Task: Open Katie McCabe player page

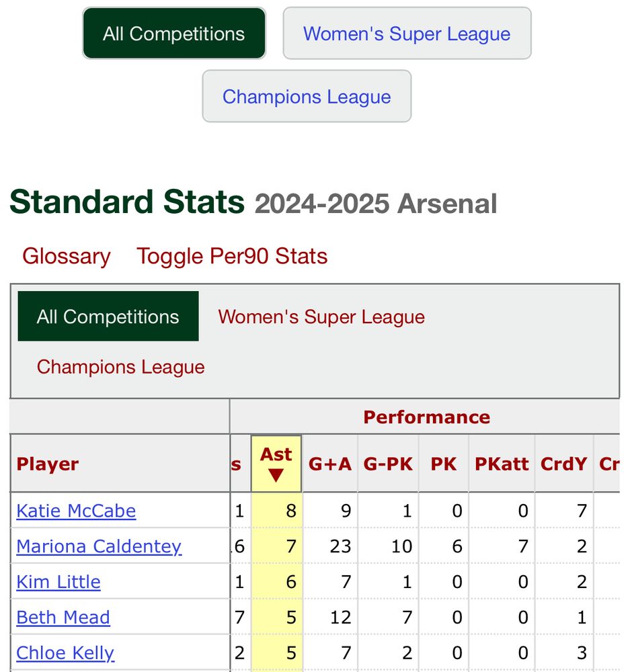Action: click(76, 511)
